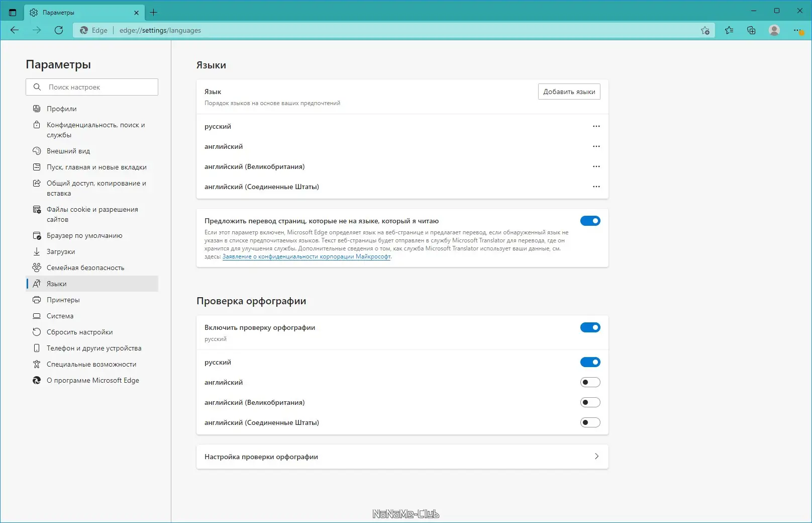Image resolution: width=812 pixels, height=523 pixels.
Task: Reload the page with refresh icon
Action: (59, 30)
